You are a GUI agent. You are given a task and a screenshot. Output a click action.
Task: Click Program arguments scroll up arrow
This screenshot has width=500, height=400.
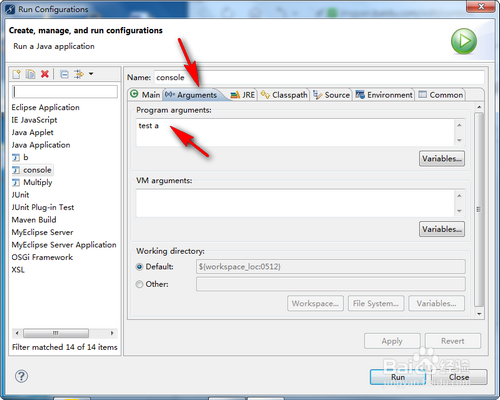click(x=459, y=125)
